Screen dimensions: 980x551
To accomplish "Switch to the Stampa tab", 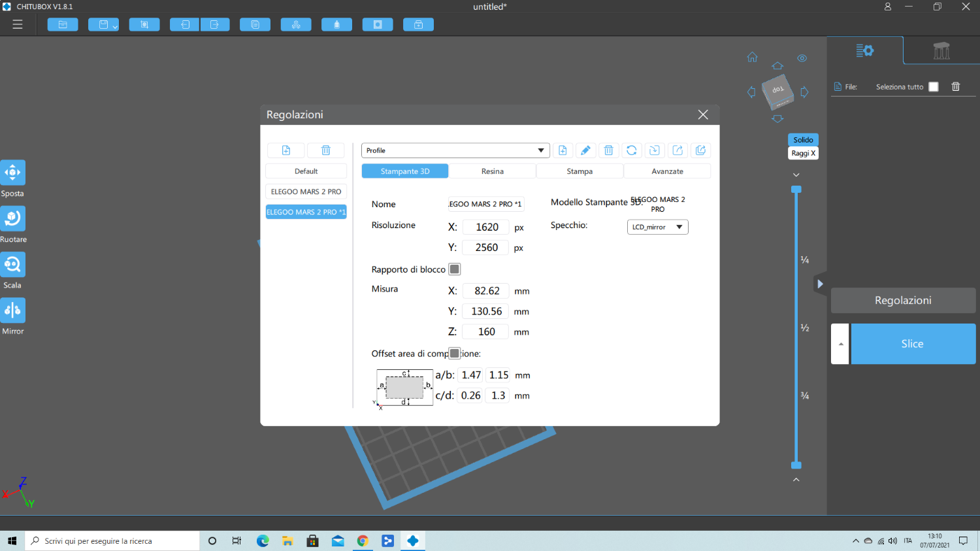I will [580, 171].
